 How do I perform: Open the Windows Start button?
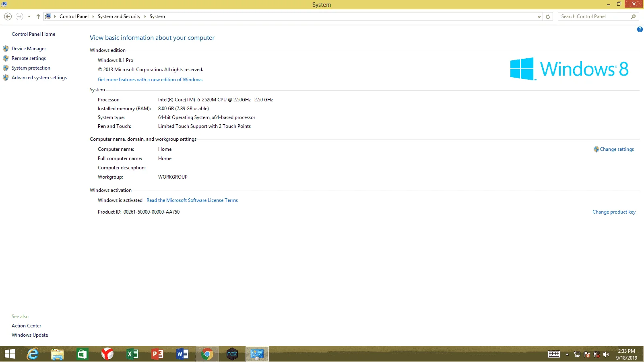tap(10, 354)
